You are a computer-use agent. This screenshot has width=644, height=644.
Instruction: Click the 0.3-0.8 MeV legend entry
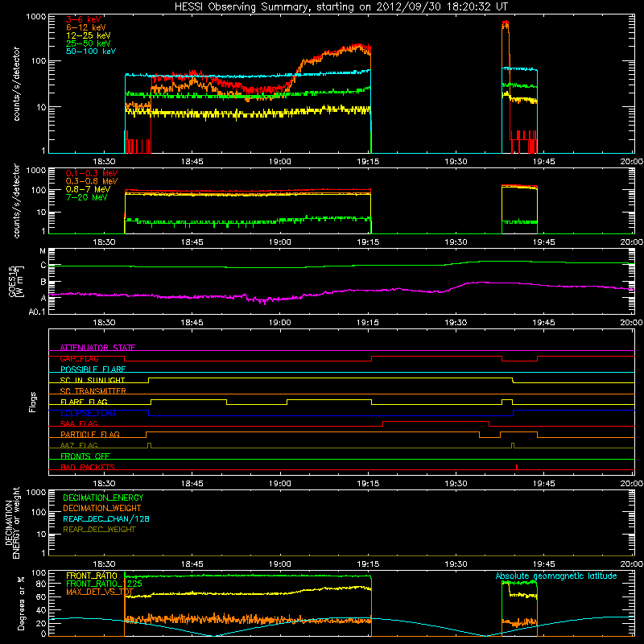(x=92, y=181)
